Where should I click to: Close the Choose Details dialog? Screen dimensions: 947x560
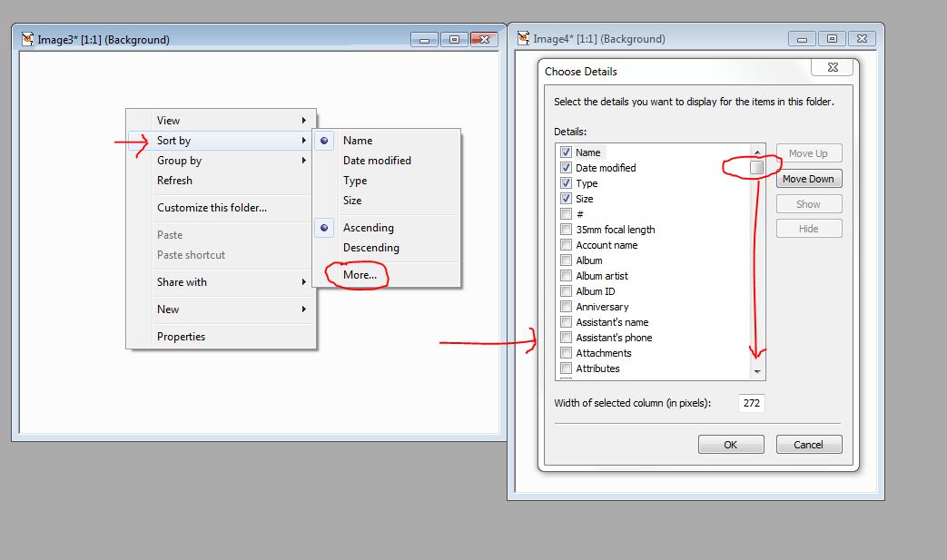point(833,67)
